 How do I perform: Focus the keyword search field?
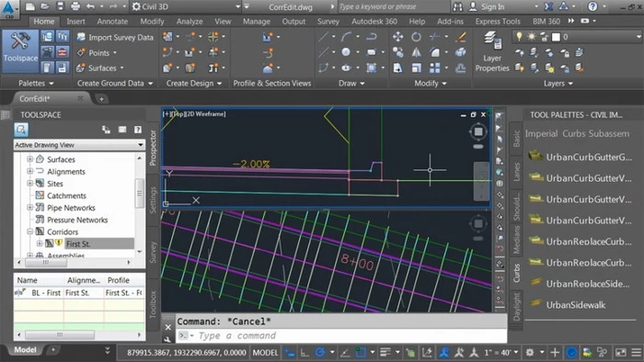[393, 6]
